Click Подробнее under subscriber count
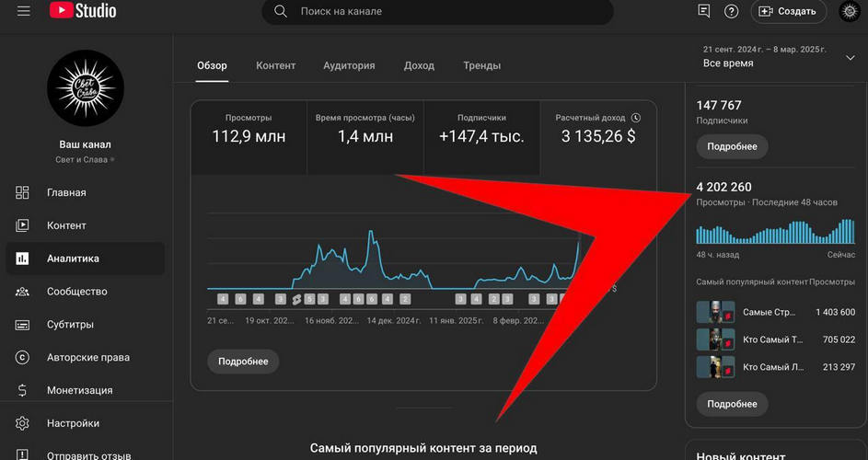The image size is (868, 460). pyautogui.click(x=732, y=146)
